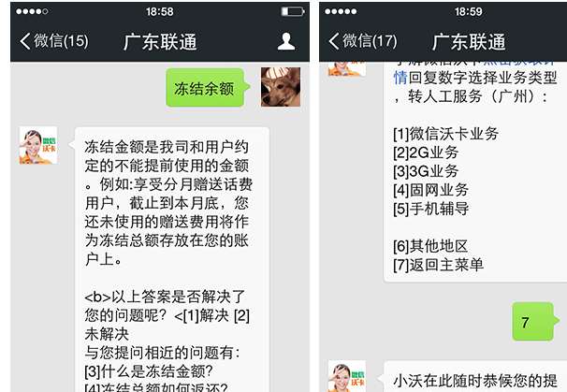Image resolution: width=567 pixels, height=392 pixels.
Task: Open contact profile icon in left chat header
Action: (x=286, y=41)
